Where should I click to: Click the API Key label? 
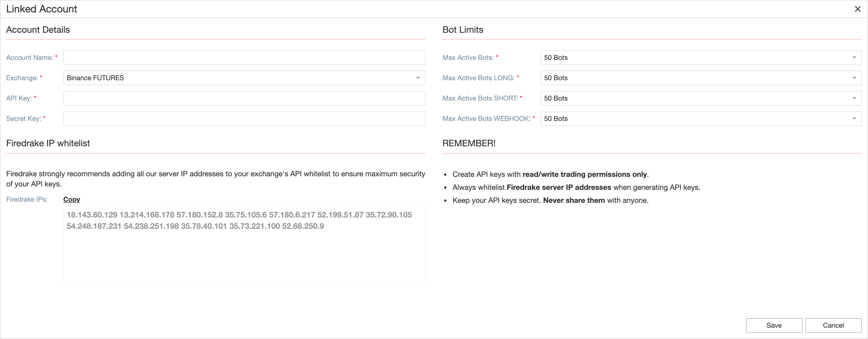click(19, 98)
